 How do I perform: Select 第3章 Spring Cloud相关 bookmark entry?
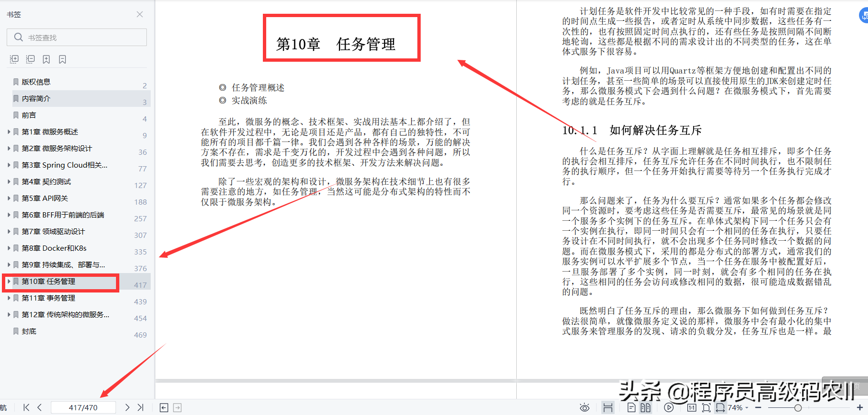[65, 165]
